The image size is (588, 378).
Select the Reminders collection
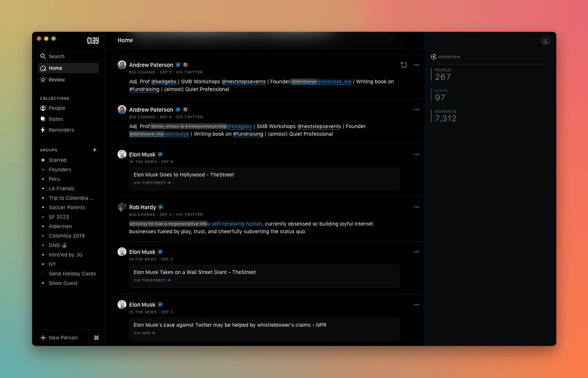[61, 130]
